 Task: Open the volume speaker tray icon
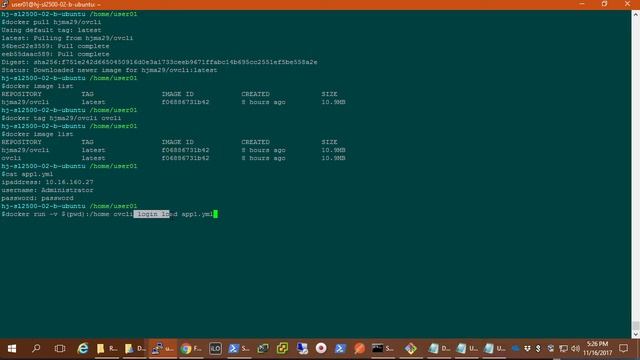pyautogui.click(x=576, y=348)
